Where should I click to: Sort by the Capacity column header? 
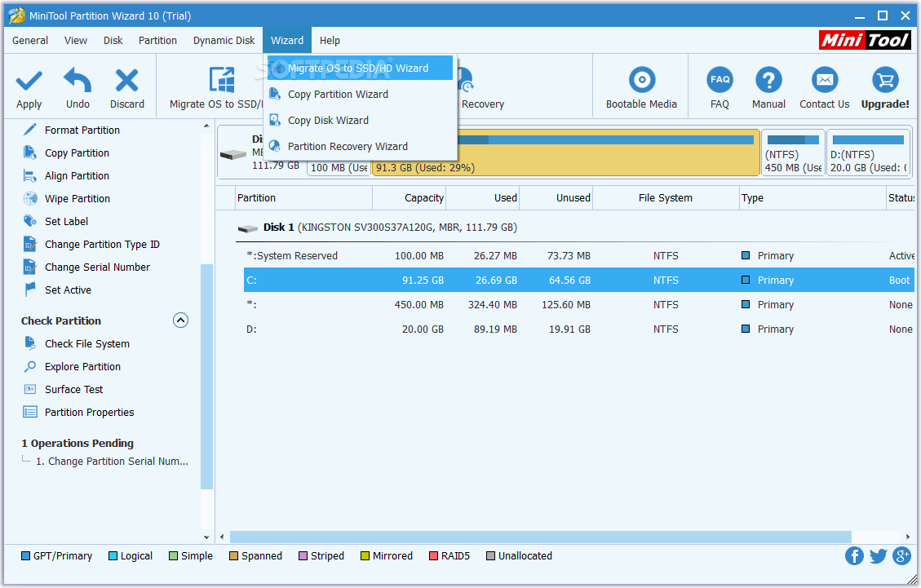409,198
